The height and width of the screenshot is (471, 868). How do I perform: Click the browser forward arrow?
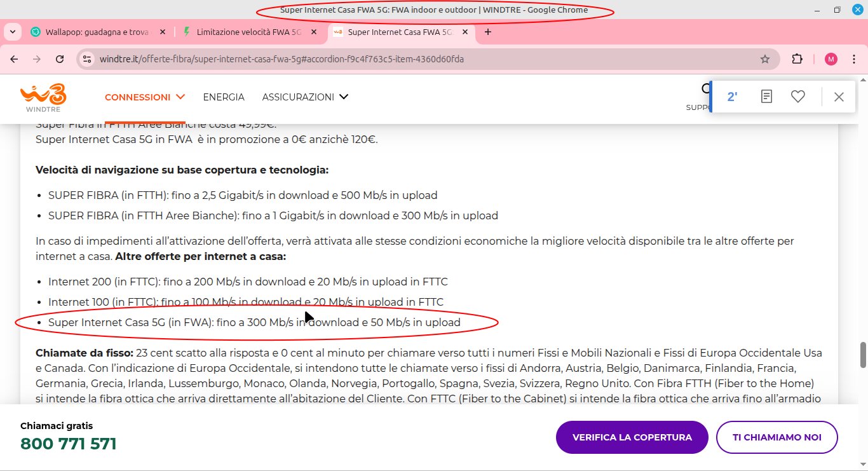click(37, 59)
